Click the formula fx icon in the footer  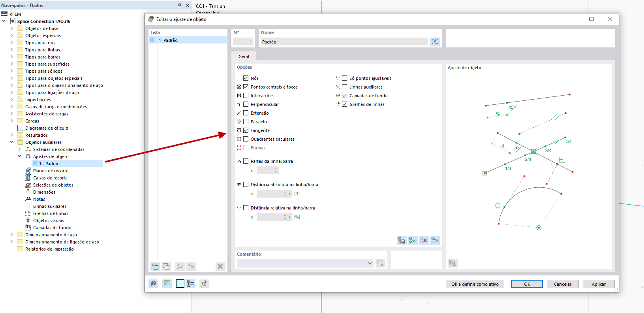pos(204,283)
